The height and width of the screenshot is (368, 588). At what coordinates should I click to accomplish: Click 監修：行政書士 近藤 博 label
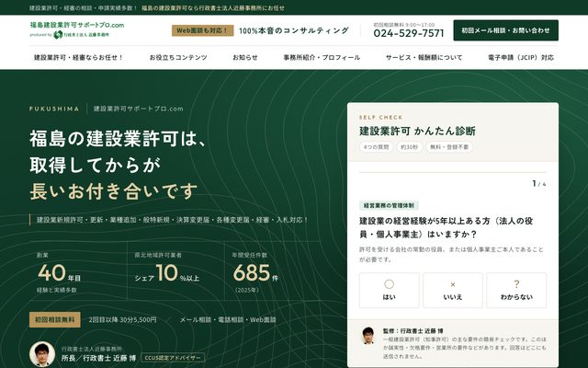(x=413, y=331)
